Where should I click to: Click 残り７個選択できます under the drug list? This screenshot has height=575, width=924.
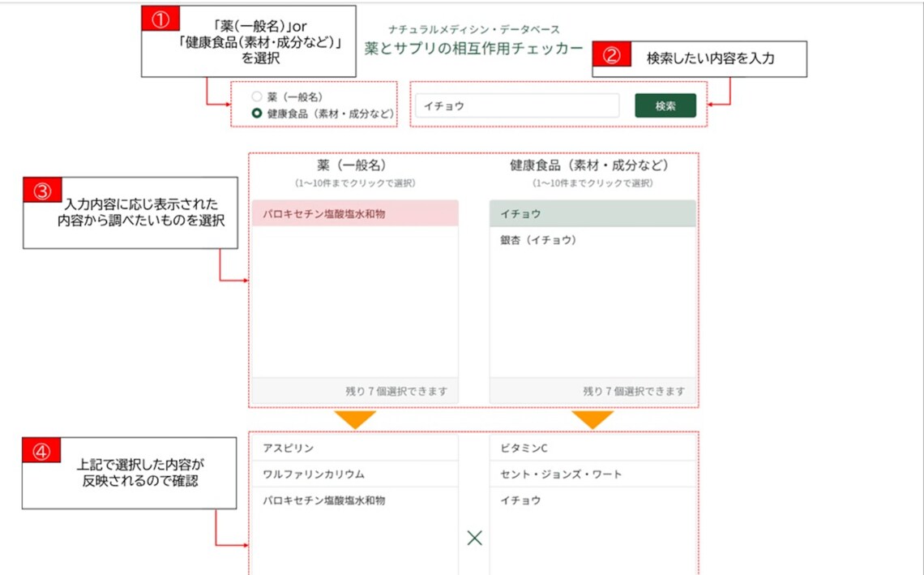click(x=396, y=391)
